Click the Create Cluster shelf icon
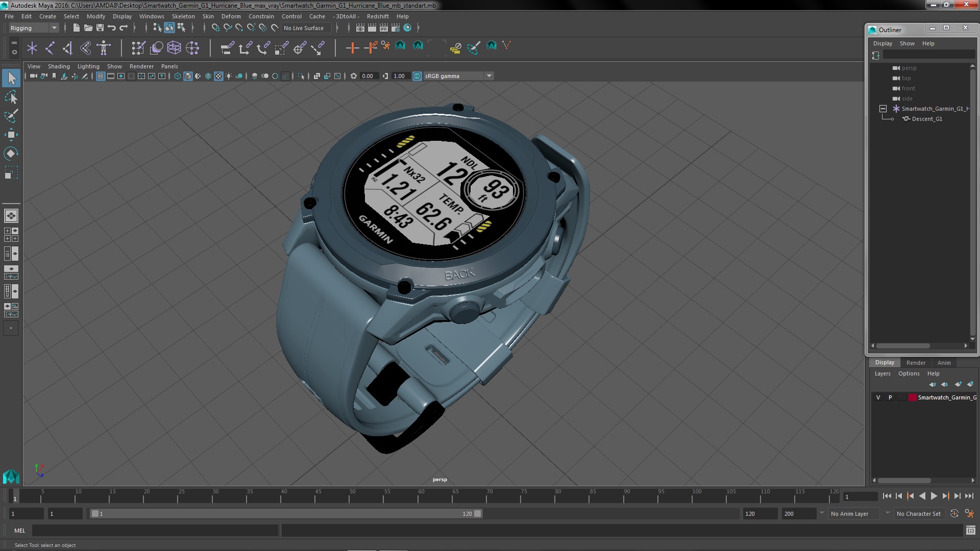Image resolution: width=980 pixels, height=551 pixels. tap(192, 48)
